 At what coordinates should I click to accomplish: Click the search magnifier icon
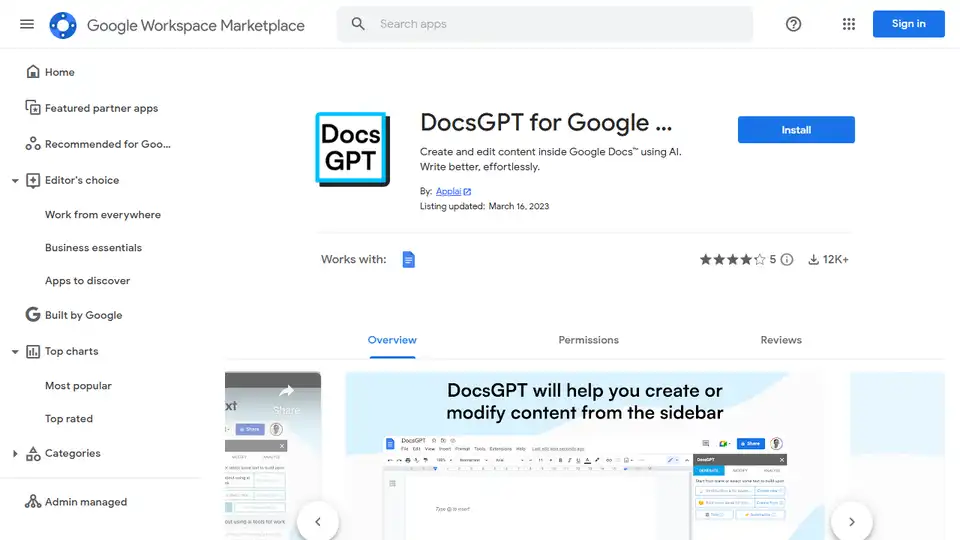point(358,24)
